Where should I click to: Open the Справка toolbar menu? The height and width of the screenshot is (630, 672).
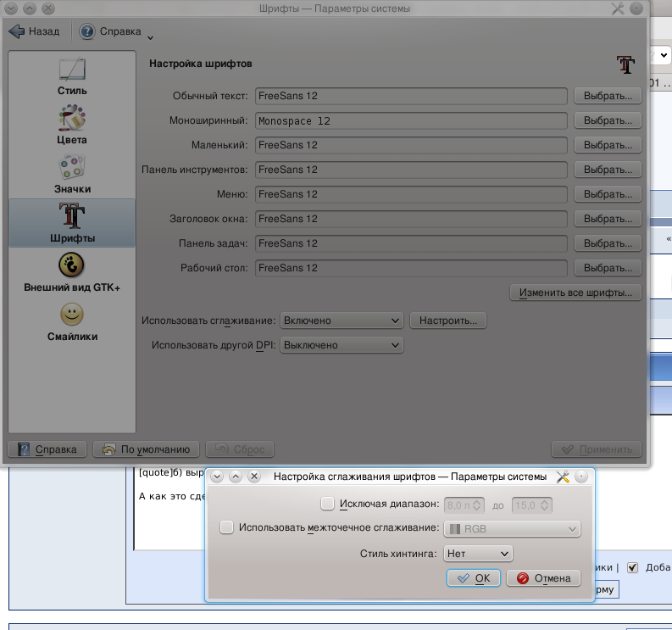[116, 32]
